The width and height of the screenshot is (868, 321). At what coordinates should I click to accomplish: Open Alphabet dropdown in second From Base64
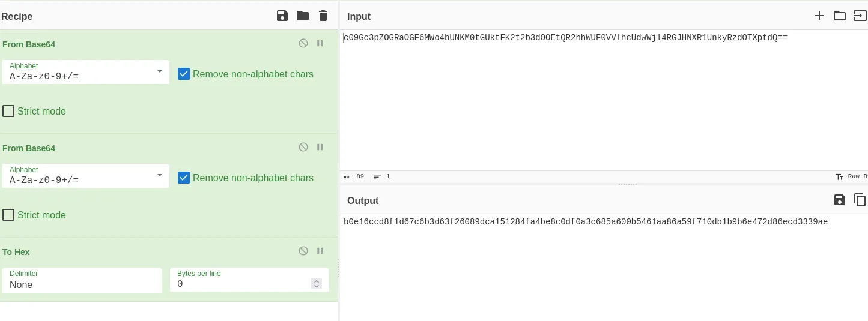coord(86,176)
